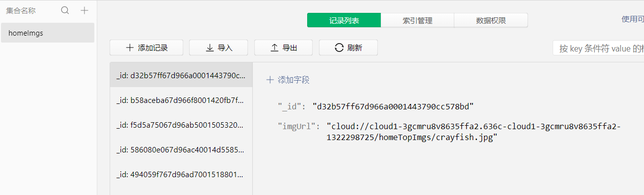644x195 pixels.
Task: Click the 集合名称 header label
Action: pos(21,10)
